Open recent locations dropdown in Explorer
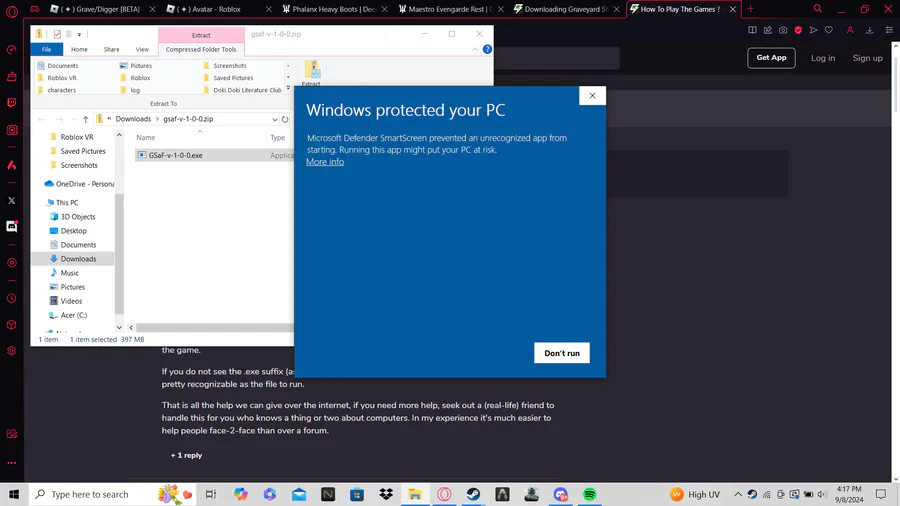The width and height of the screenshot is (900, 506). pos(73,119)
